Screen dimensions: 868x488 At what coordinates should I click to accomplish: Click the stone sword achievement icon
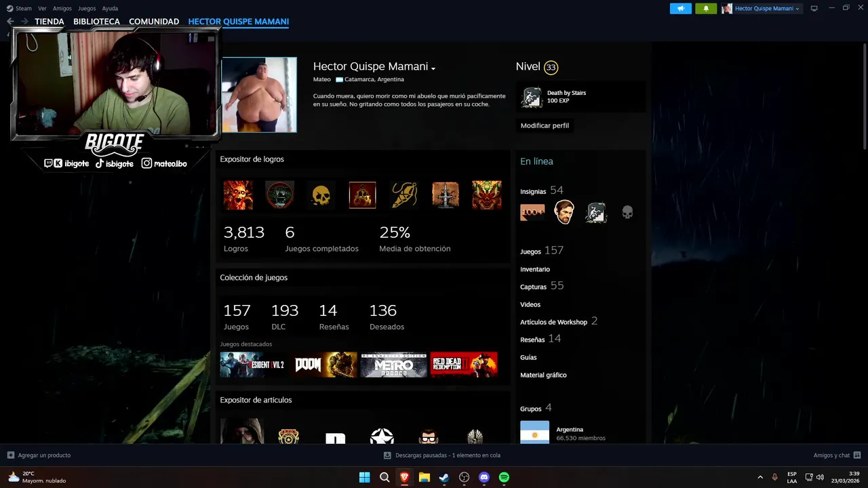[446, 195]
